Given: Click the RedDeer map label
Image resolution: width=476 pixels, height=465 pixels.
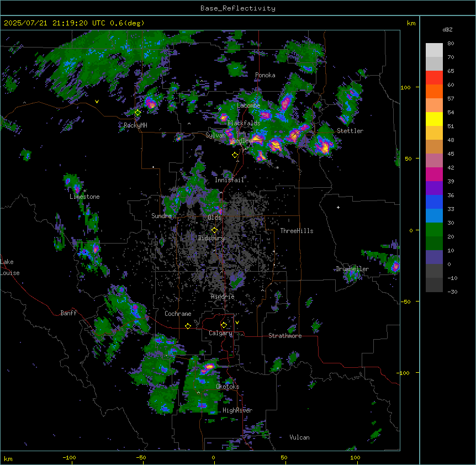Looking at the screenshot, I should click(x=243, y=140).
